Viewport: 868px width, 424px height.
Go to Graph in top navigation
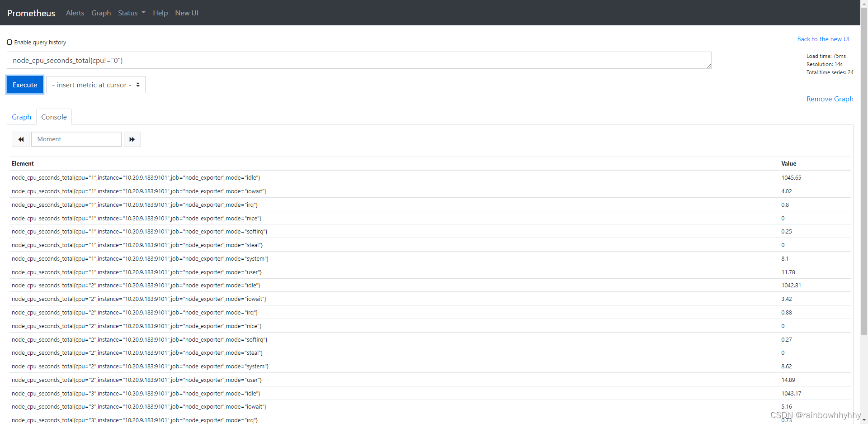(x=101, y=13)
